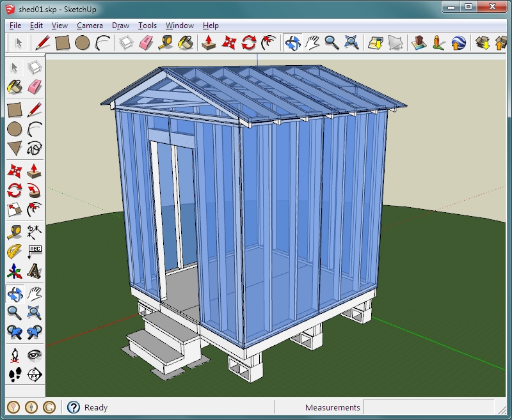Image resolution: width=512 pixels, height=420 pixels.
Task: Select the ABC Text label tool
Action: point(35,252)
